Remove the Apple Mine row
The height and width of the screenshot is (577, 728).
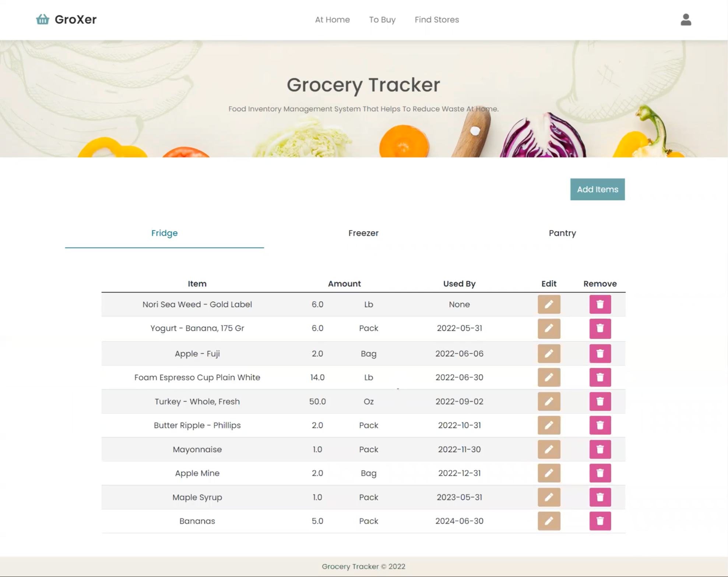(599, 473)
